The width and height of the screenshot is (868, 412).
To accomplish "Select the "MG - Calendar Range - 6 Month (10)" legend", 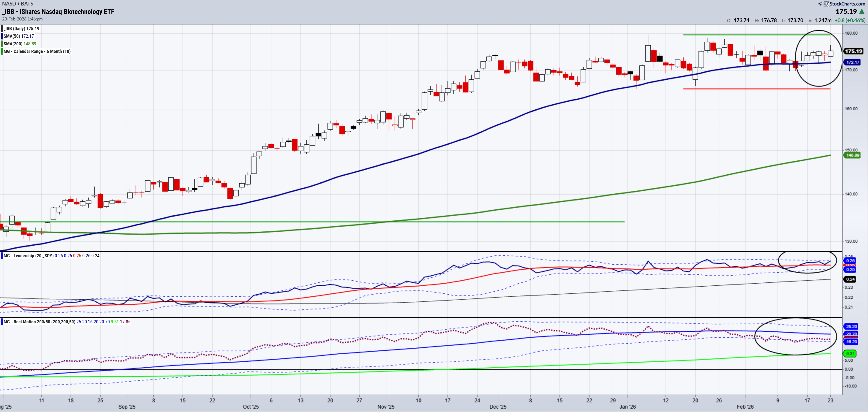I will tap(37, 51).
